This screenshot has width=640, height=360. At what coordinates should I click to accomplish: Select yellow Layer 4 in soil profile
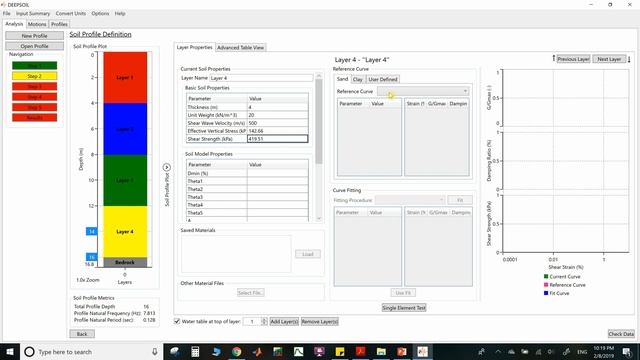click(125, 231)
